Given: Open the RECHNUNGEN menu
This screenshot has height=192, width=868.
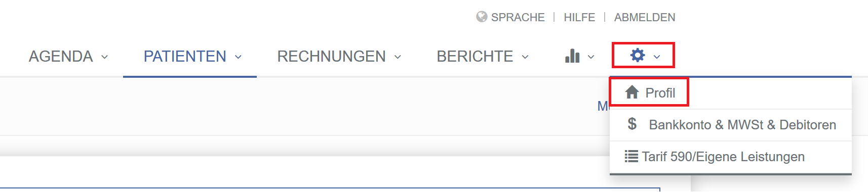Looking at the screenshot, I should pyautogui.click(x=332, y=56).
